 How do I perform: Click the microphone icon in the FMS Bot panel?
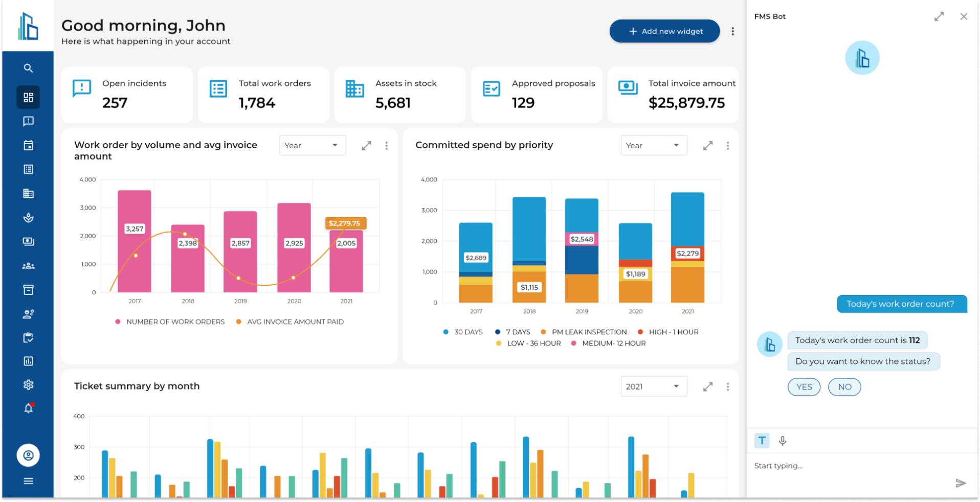pyautogui.click(x=782, y=440)
